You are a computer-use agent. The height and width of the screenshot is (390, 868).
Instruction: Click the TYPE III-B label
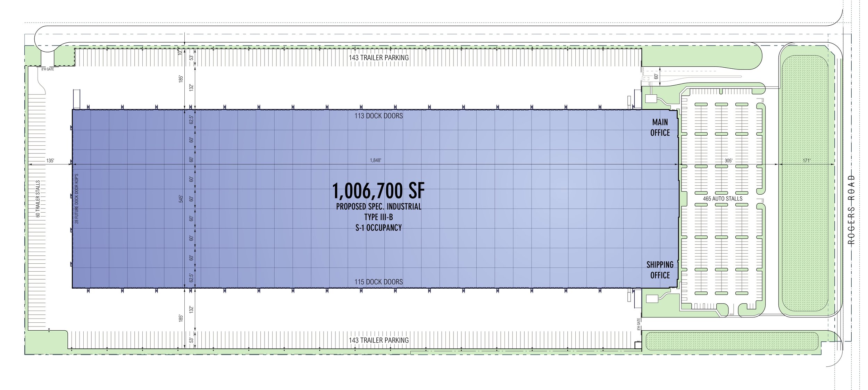tap(378, 217)
